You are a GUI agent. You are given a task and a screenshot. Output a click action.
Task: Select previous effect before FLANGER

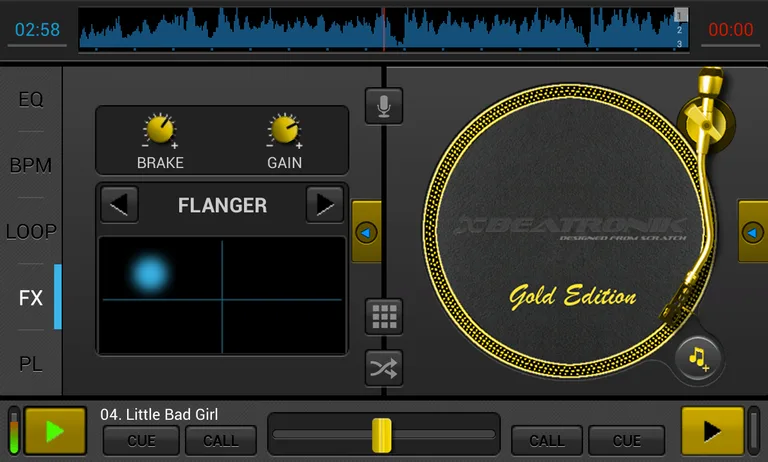120,205
